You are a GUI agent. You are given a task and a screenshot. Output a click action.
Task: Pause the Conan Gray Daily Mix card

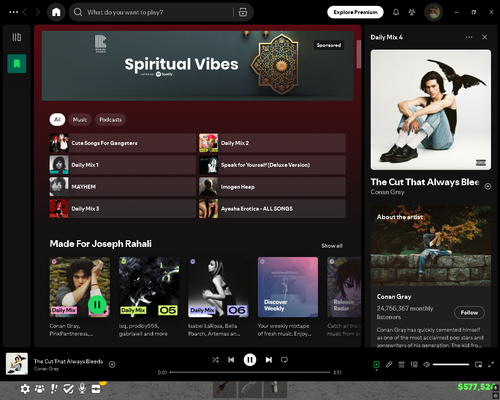[x=97, y=305]
